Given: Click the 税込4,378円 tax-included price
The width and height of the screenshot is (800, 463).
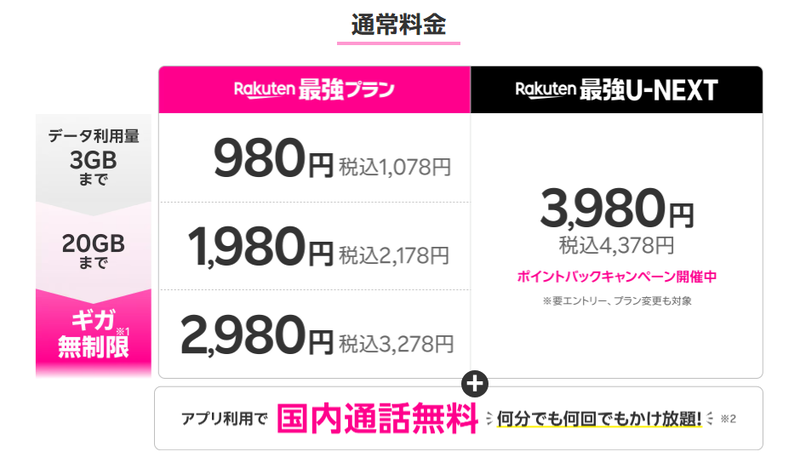Looking at the screenshot, I should click(x=616, y=246).
